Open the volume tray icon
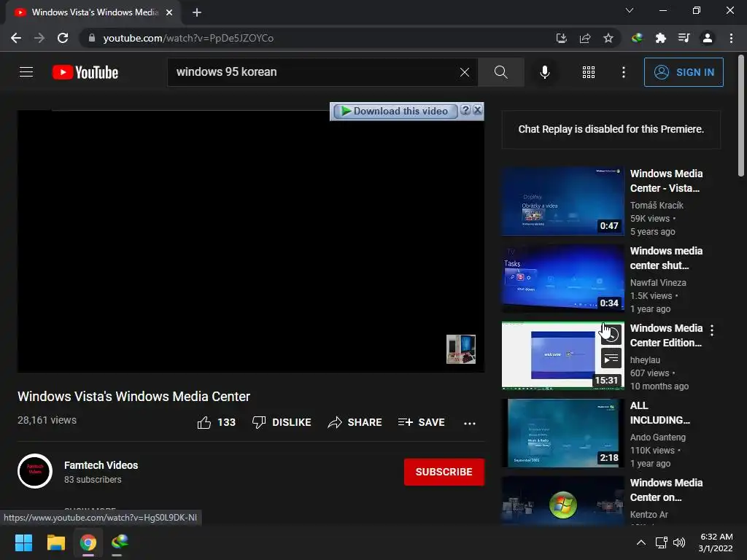747x560 pixels. coord(679,542)
